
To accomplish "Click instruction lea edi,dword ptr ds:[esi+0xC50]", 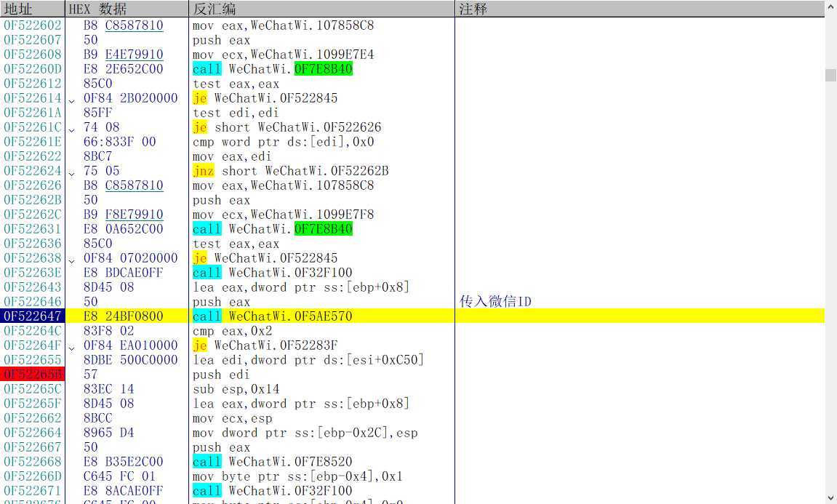I will 308,360.
